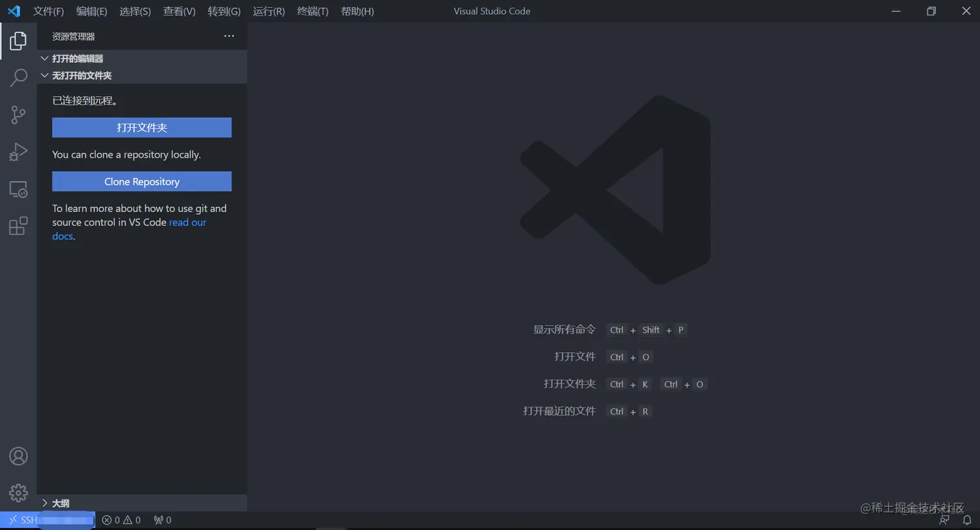Open the 终端(T) menu
Screen dimensions: 980x530
coord(312,11)
